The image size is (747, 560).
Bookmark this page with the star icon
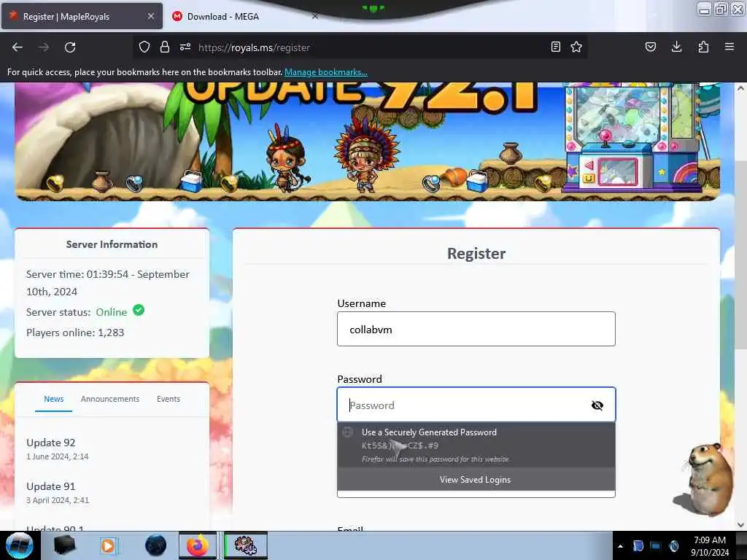tap(576, 47)
